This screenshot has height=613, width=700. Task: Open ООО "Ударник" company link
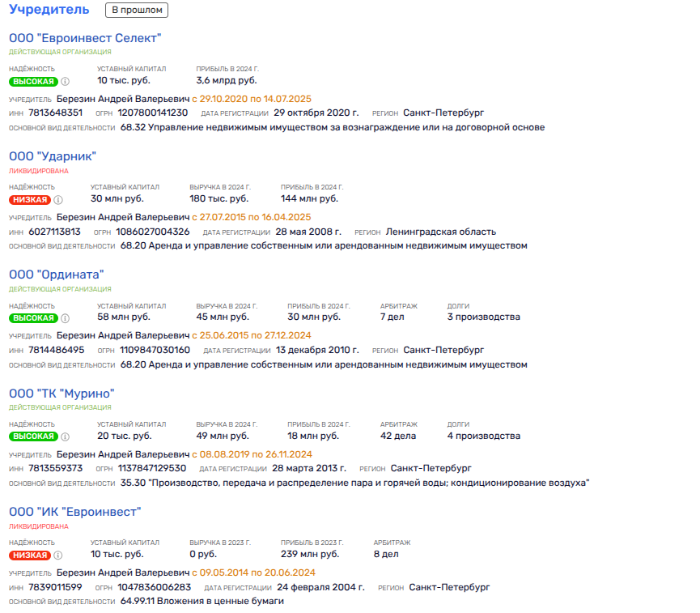53,156
